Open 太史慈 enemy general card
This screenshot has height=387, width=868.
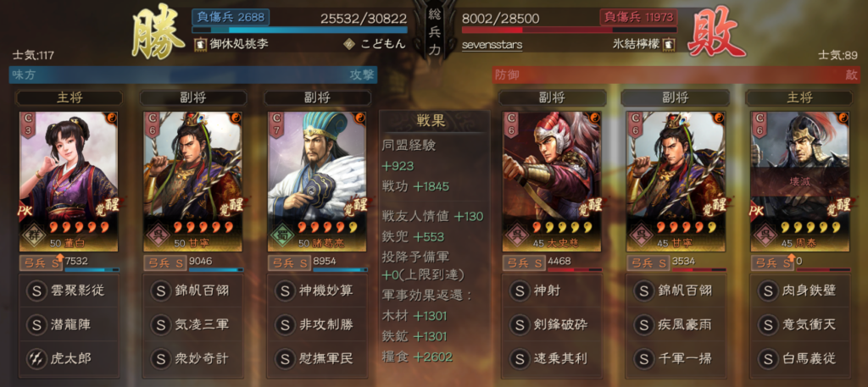[x=552, y=182]
